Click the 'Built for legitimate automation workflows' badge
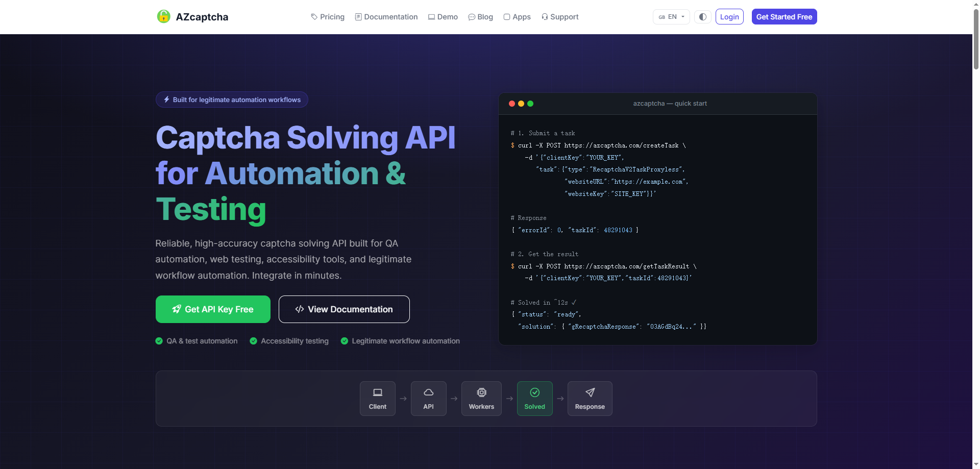The height and width of the screenshot is (469, 980). point(232,100)
